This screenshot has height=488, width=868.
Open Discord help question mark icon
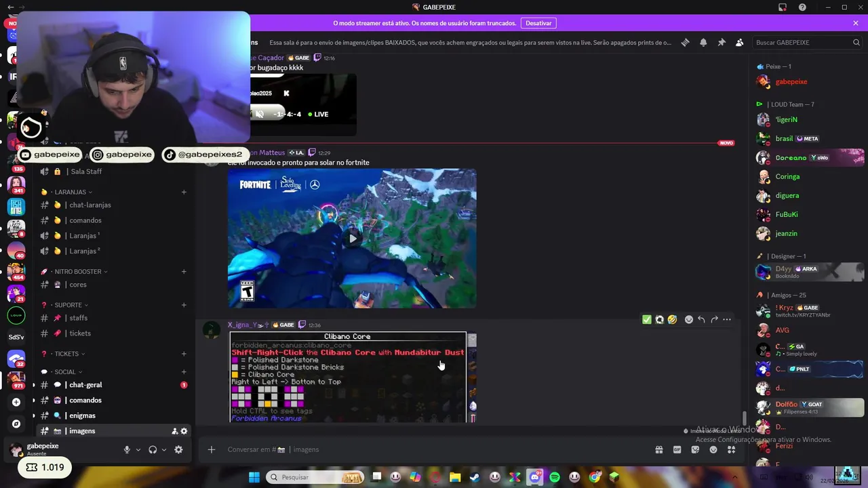802,7
